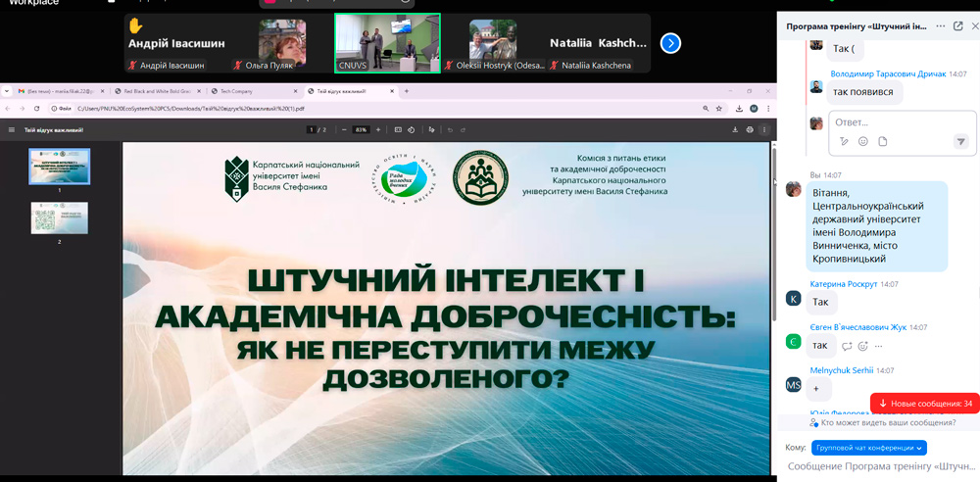
Task: Open chat panel more options (three dots)
Action: pyautogui.click(x=941, y=26)
